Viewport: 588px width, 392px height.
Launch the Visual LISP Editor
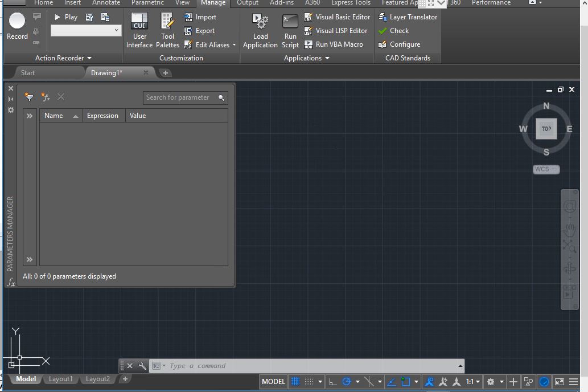click(336, 31)
